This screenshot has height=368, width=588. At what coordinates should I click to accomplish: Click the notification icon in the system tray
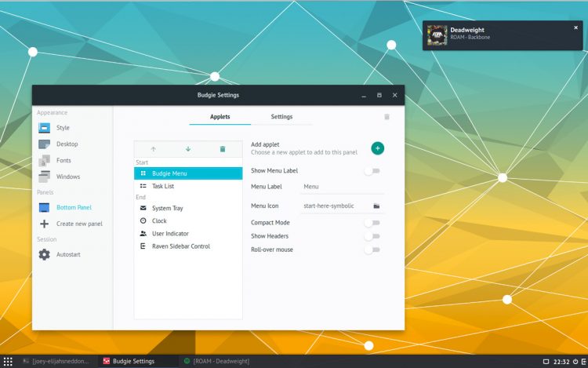click(546, 362)
